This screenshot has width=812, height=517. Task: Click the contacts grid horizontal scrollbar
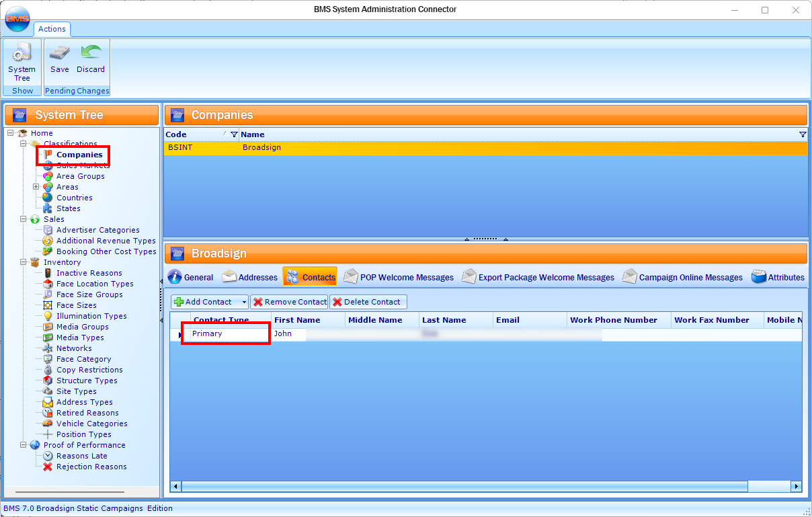pyautogui.click(x=464, y=486)
